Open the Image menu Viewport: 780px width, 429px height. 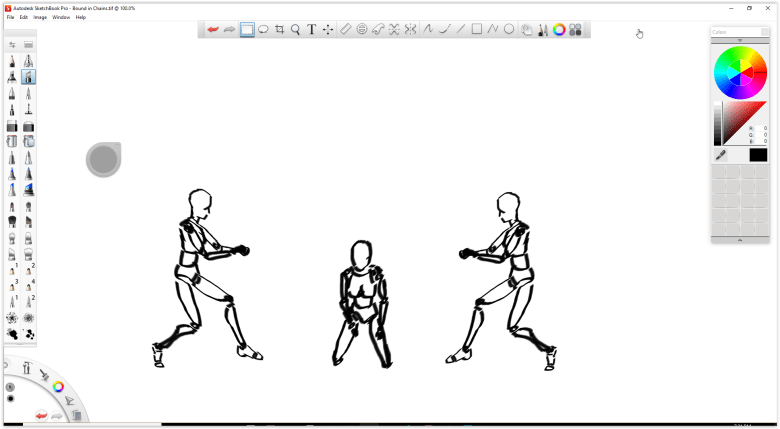click(x=40, y=17)
